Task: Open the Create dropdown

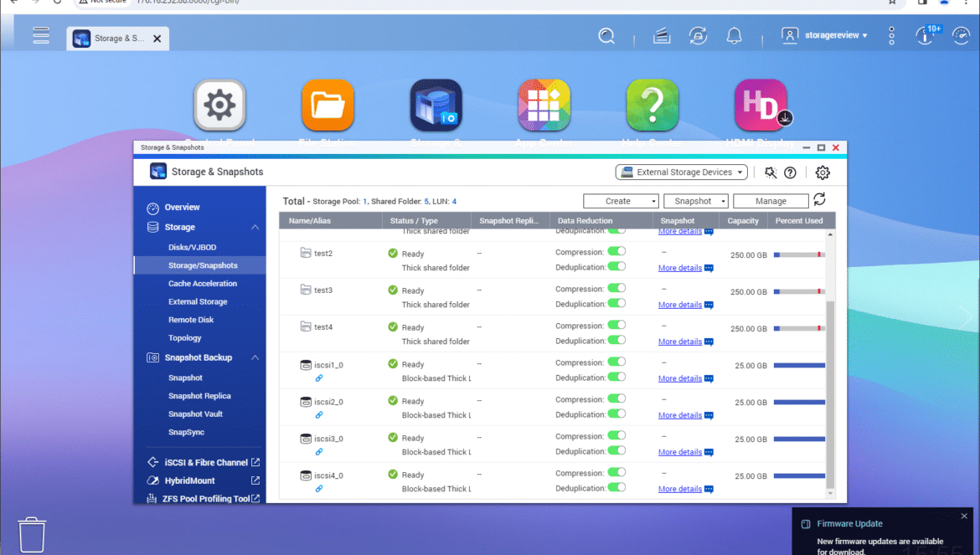Action: point(621,201)
